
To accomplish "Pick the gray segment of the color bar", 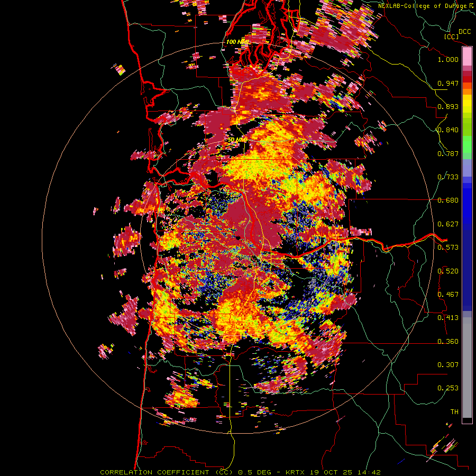I will [467, 369].
